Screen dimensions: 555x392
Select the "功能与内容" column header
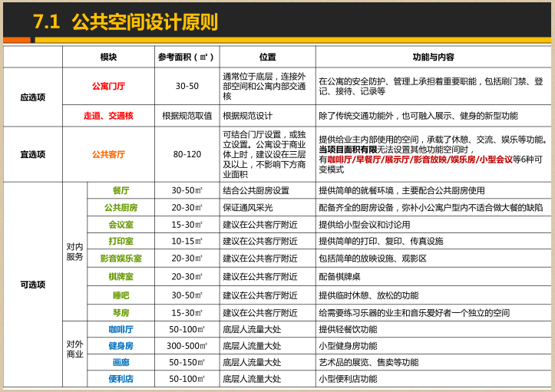[433, 57]
